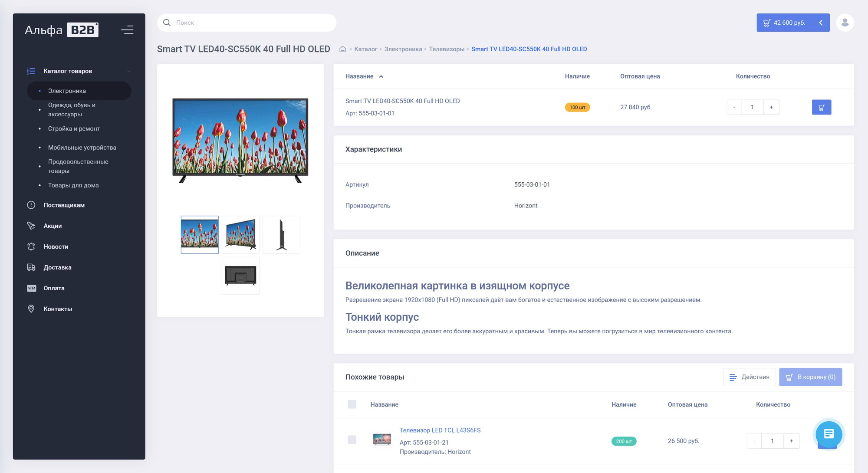
Task: Open Оплата section via Visa icon
Action: 31,288
